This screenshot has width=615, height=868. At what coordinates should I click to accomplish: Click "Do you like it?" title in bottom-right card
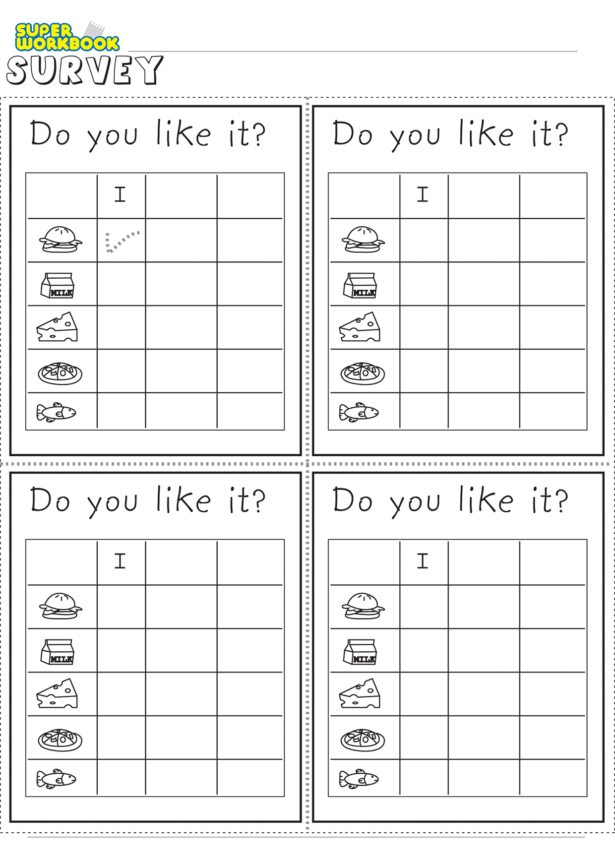450,500
